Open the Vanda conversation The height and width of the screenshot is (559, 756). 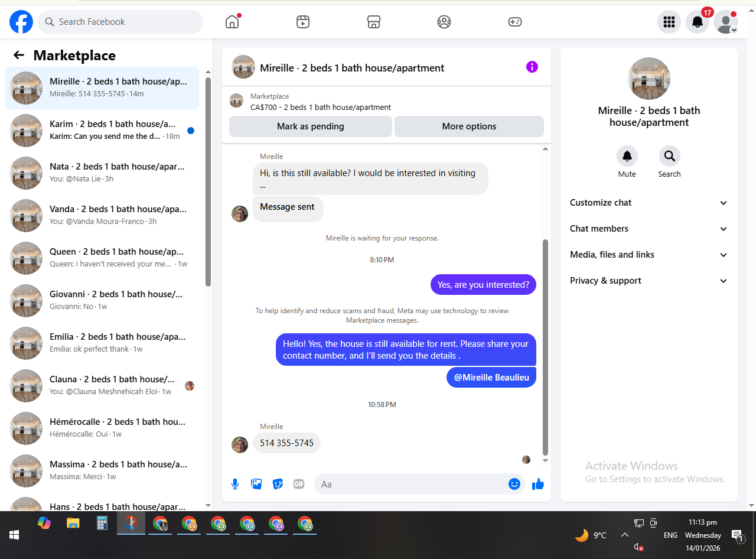tap(102, 216)
